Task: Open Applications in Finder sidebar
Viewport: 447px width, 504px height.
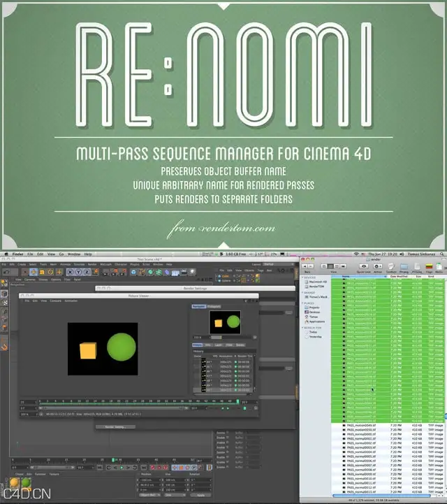Action: click(x=315, y=322)
